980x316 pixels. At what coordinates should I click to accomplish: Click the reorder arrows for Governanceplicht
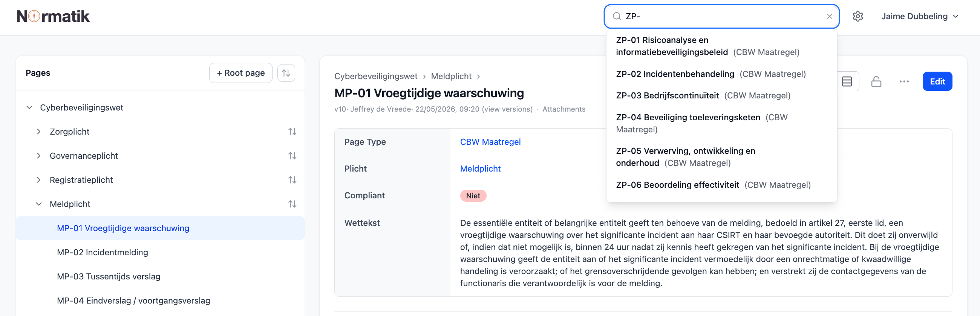click(x=292, y=156)
